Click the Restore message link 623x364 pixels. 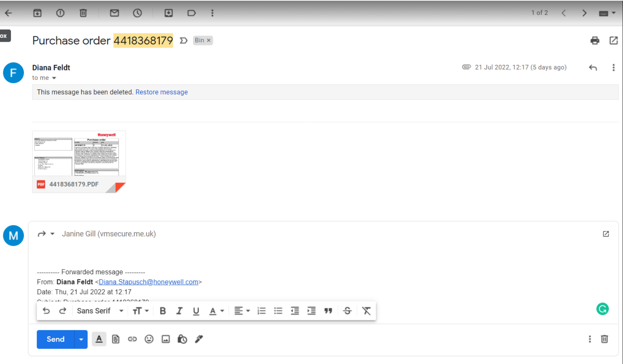[x=161, y=92]
